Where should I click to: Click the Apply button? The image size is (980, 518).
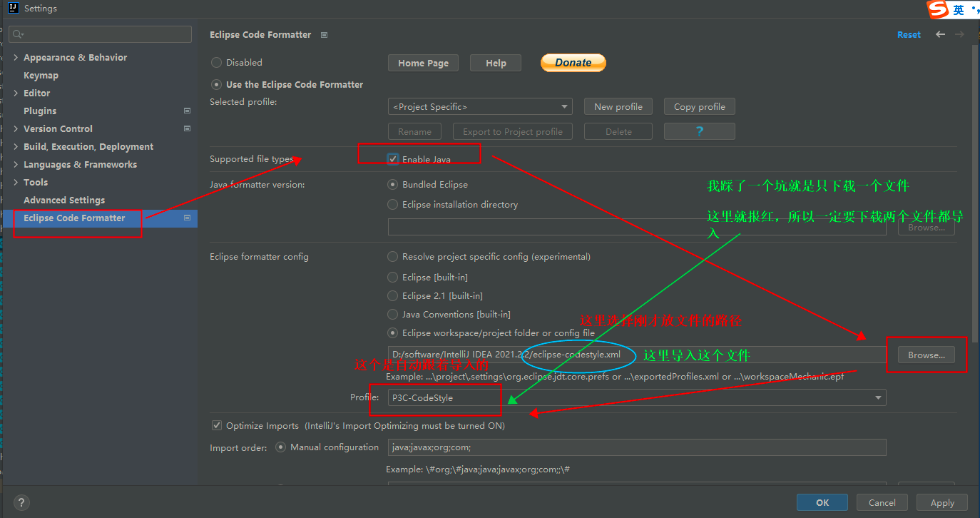pos(942,502)
